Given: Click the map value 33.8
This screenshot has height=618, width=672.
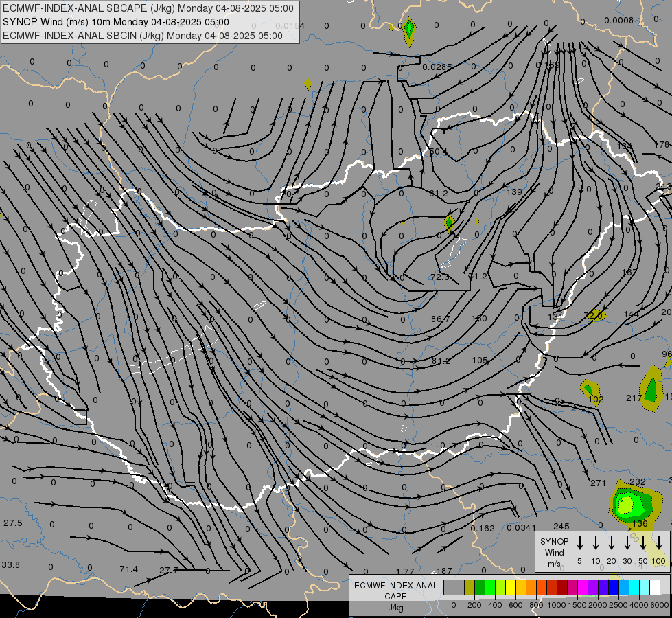Looking at the screenshot, I should coord(11,565).
